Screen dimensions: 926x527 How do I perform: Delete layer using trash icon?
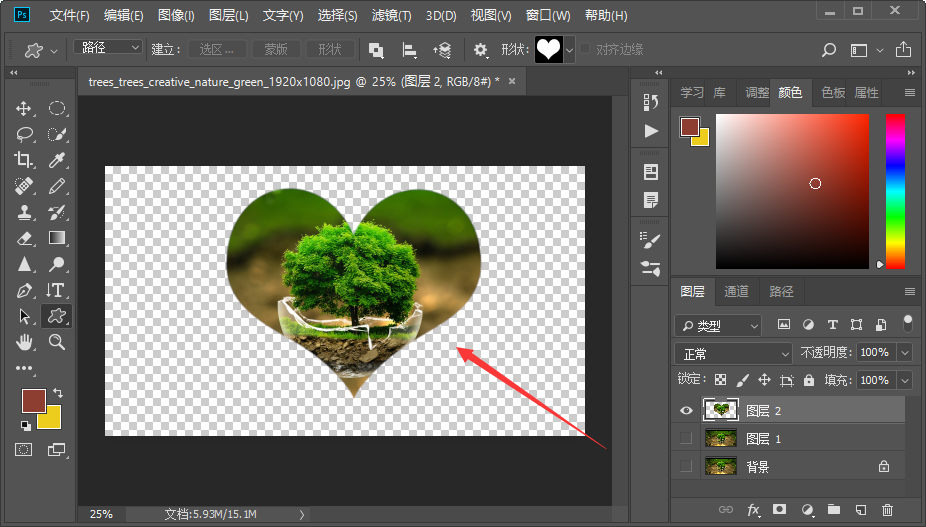coord(887,510)
